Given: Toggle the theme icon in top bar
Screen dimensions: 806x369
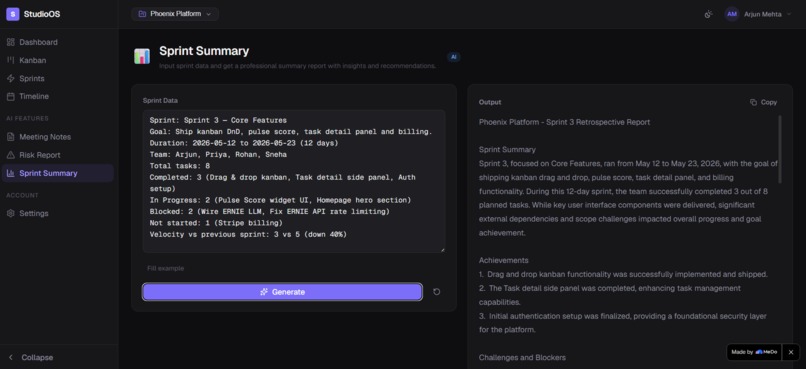Looking at the screenshot, I should (x=708, y=14).
